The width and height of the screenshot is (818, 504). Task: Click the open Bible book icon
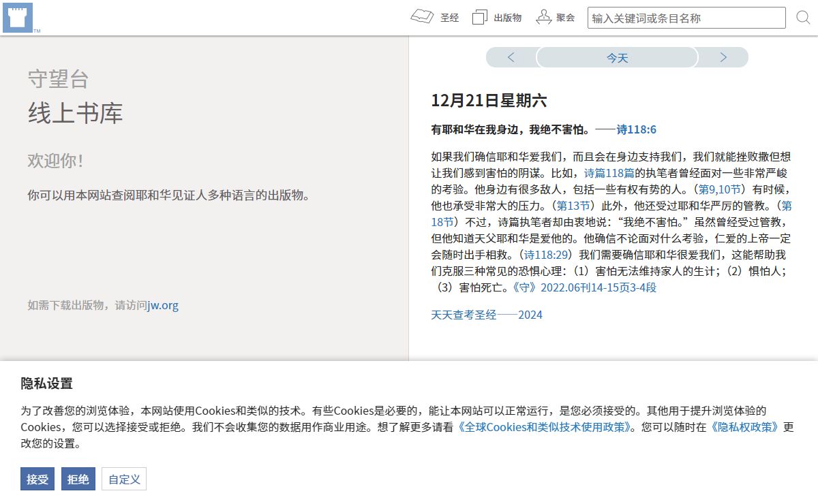pyautogui.click(x=422, y=17)
